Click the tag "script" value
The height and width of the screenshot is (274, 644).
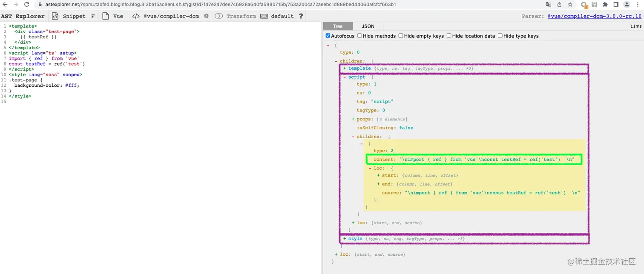point(382,102)
